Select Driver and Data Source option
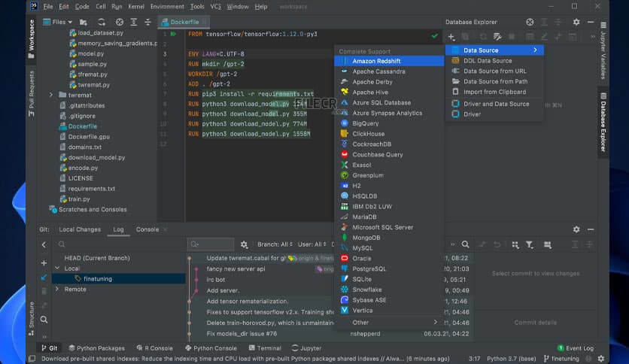 494,104
